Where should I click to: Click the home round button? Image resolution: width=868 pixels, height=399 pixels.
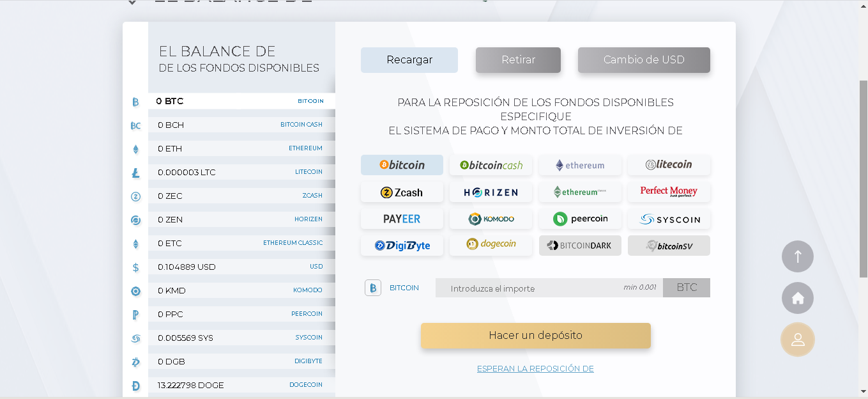pyautogui.click(x=798, y=298)
